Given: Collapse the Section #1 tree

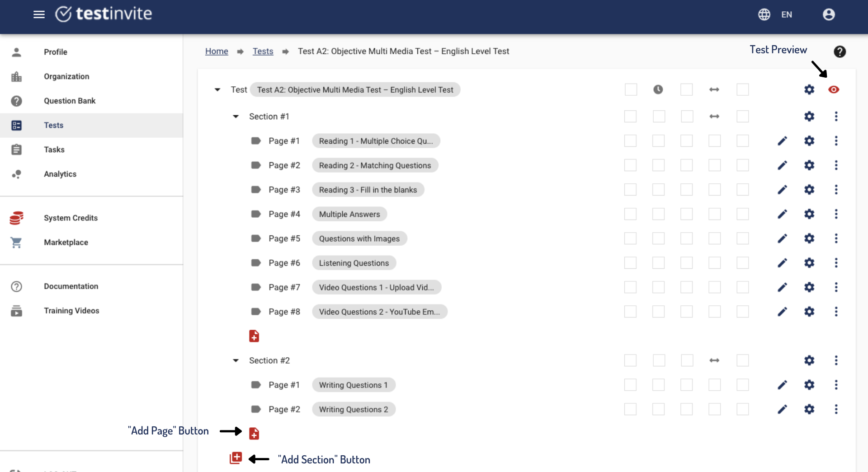Looking at the screenshot, I should 236,117.
